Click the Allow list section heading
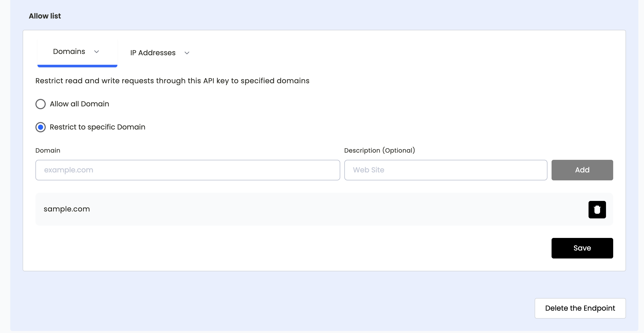644x333 pixels. [45, 16]
